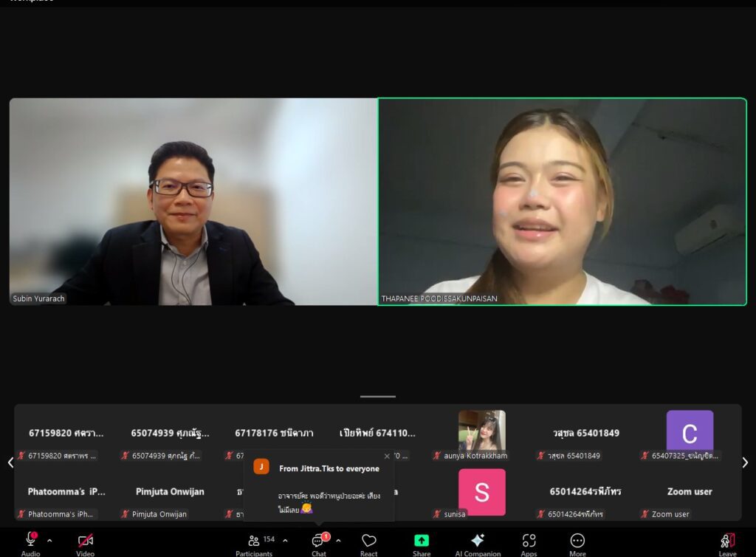Select the 65074939 participant tile
This screenshot has width=756, height=557.
point(170,435)
